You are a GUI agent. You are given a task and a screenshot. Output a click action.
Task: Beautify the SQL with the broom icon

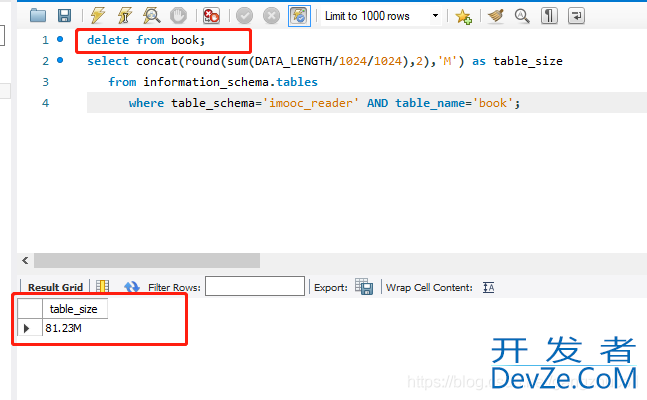click(x=495, y=16)
